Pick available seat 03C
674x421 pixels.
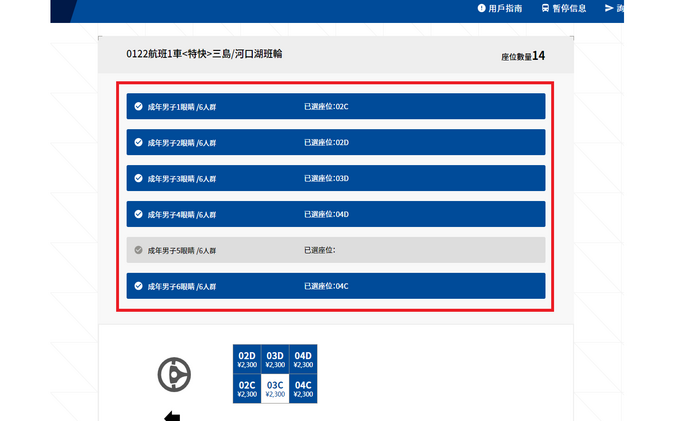tap(275, 389)
